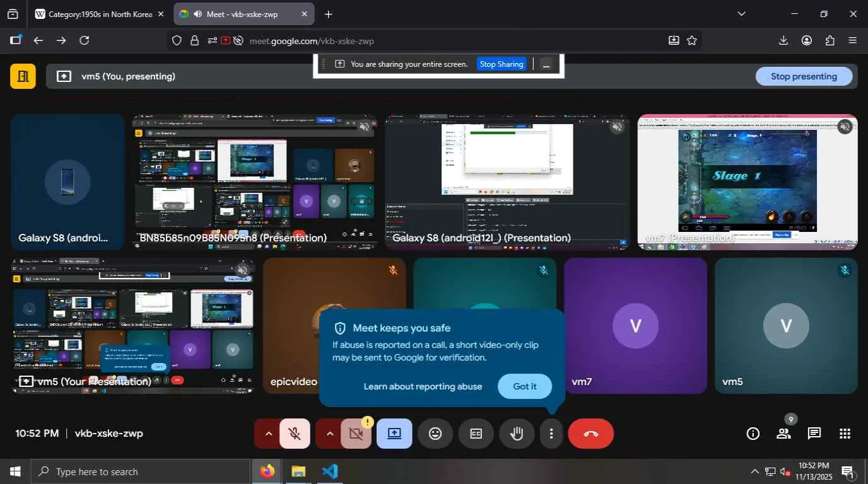Open a new browser tab

pyautogui.click(x=328, y=14)
